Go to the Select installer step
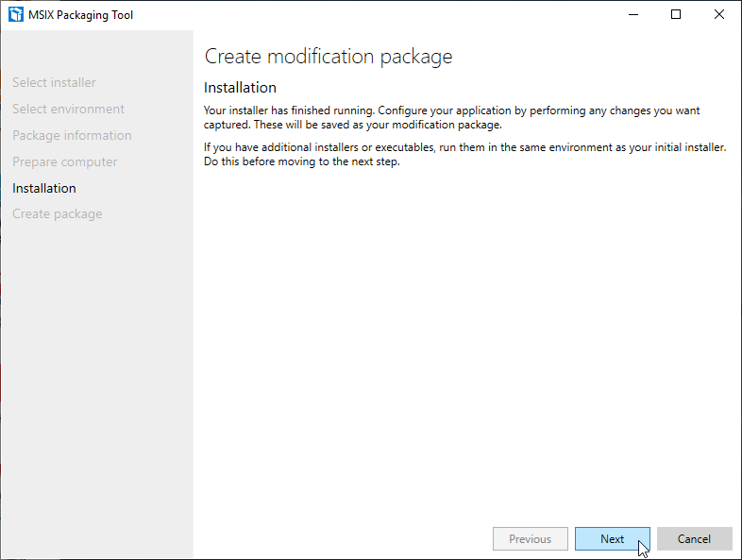The width and height of the screenshot is (742, 560). [x=54, y=83]
